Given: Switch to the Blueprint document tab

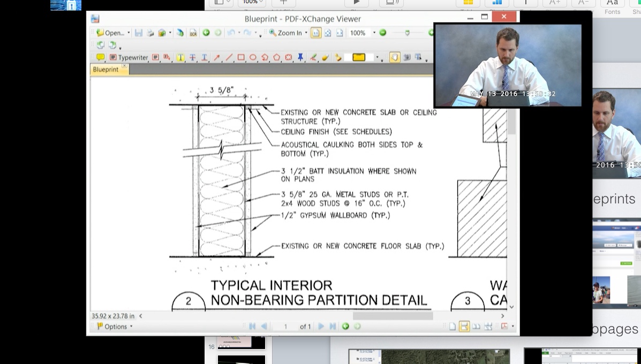Looking at the screenshot, I should [x=105, y=70].
